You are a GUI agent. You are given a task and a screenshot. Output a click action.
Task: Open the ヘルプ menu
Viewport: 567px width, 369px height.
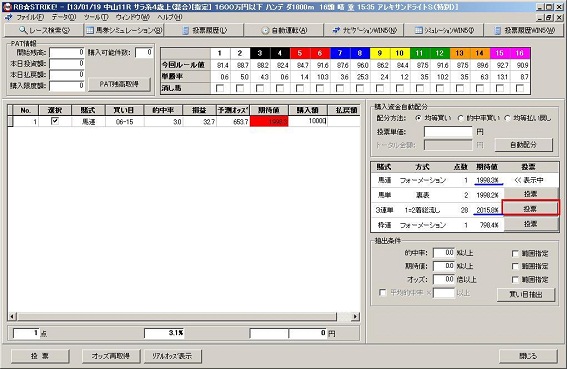point(170,17)
